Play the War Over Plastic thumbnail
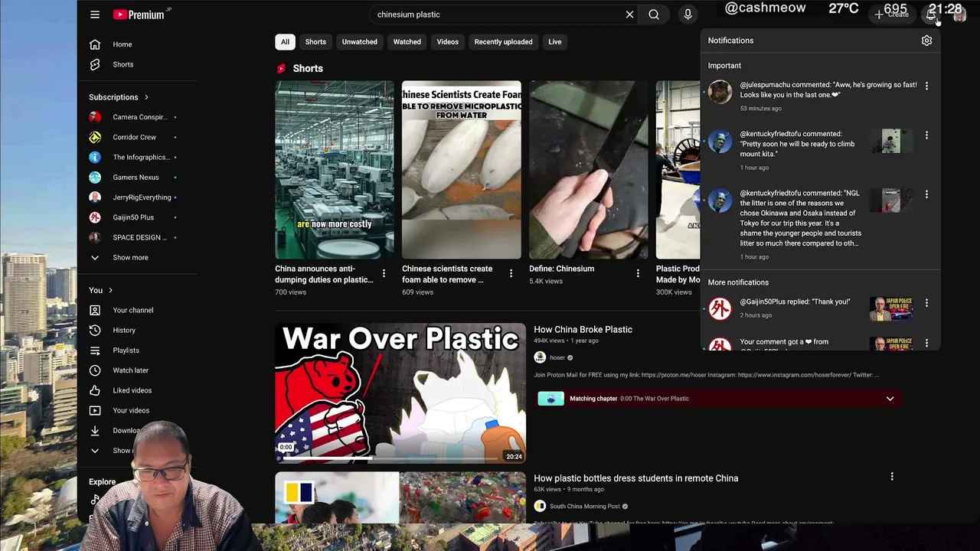 point(400,393)
